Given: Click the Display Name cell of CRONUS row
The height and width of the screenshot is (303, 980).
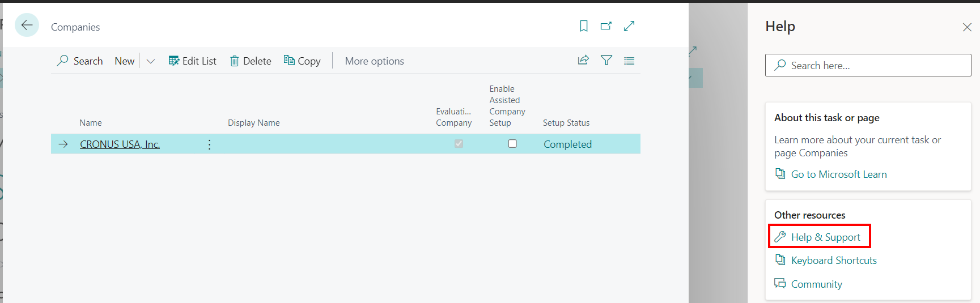Looking at the screenshot, I should tap(326, 144).
